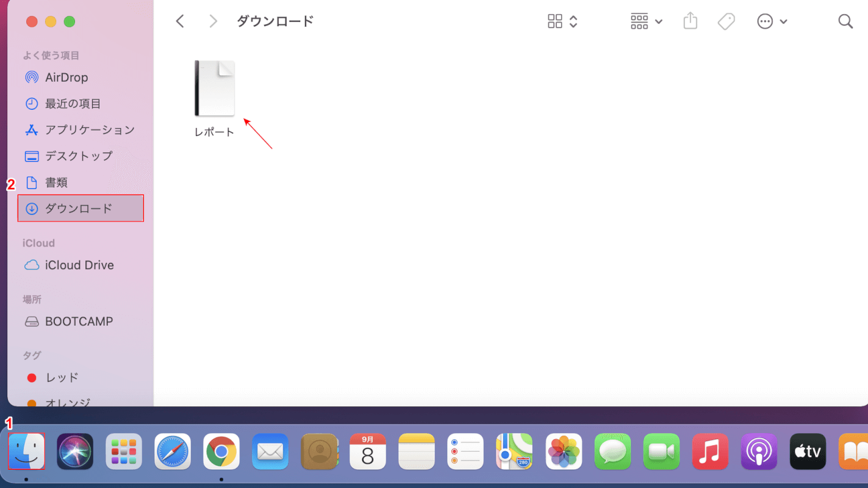Select the レポート file icon
Screen dimensions: 868x488
pos(214,88)
